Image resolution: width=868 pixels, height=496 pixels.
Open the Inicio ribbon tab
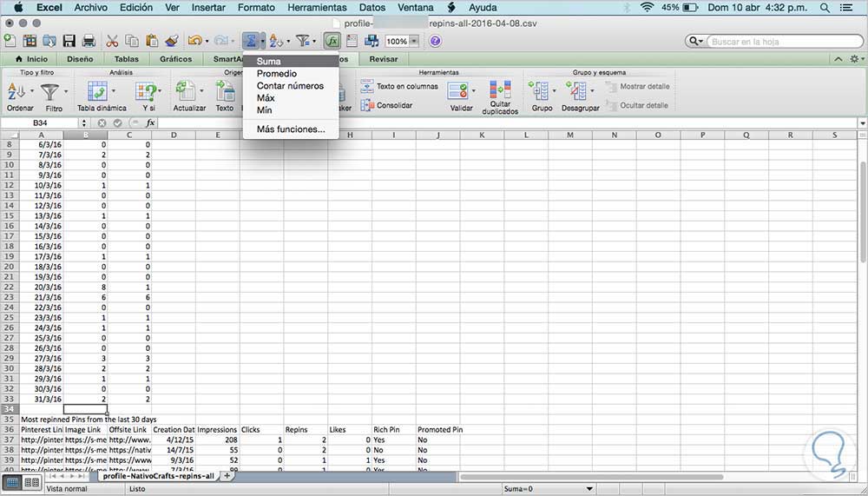tap(31, 59)
